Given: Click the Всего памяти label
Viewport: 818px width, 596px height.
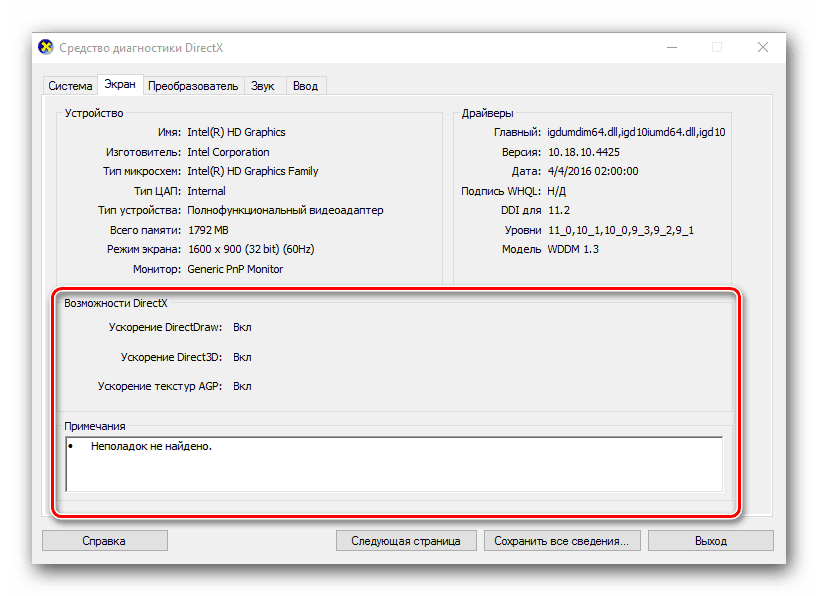Looking at the screenshot, I should pos(146,230).
